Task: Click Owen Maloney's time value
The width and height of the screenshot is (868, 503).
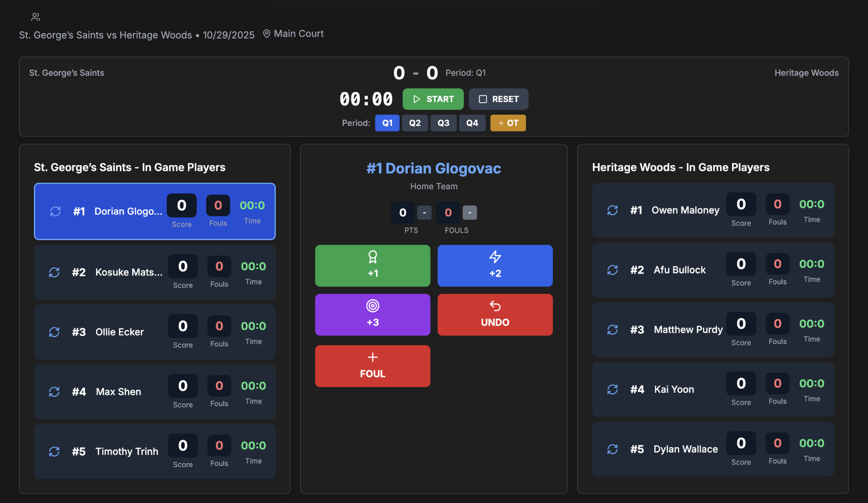Action: tap(811, 204)
